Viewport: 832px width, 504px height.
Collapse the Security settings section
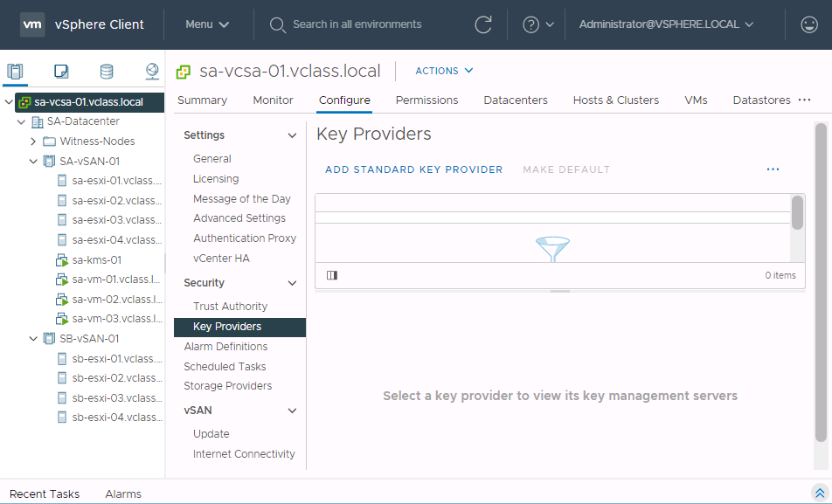click(292, 283)
